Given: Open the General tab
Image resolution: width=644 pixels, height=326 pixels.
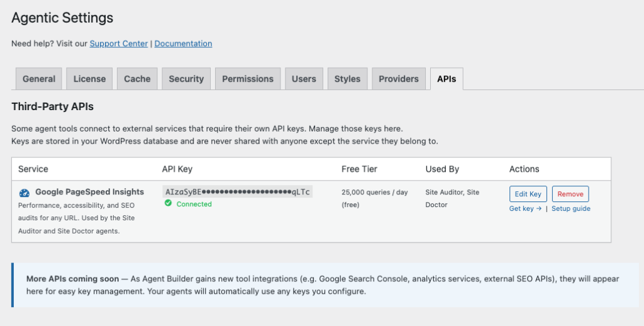Looking at the screenshot, I should click(x=39, y=79).
